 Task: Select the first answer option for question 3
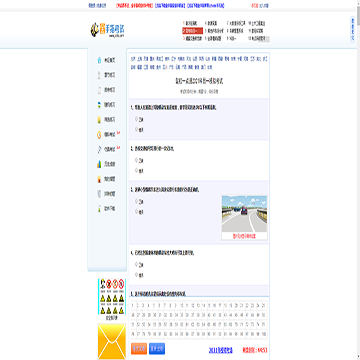point(136,201)
